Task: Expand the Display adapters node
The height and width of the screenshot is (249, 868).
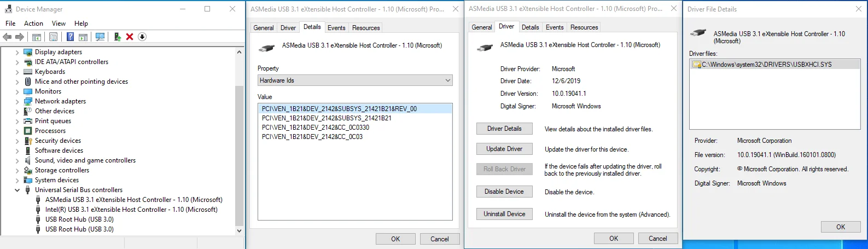Action: click(17, 53)
